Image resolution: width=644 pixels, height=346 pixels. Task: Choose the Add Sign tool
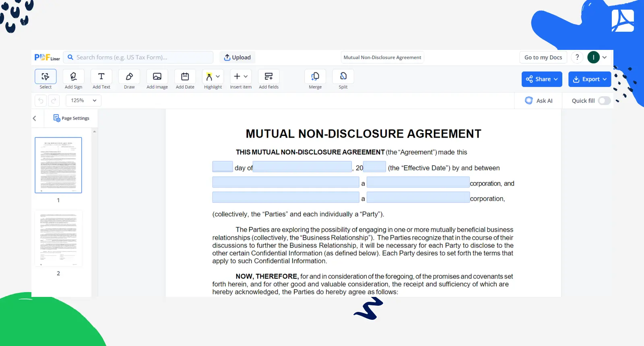(73, 76)
